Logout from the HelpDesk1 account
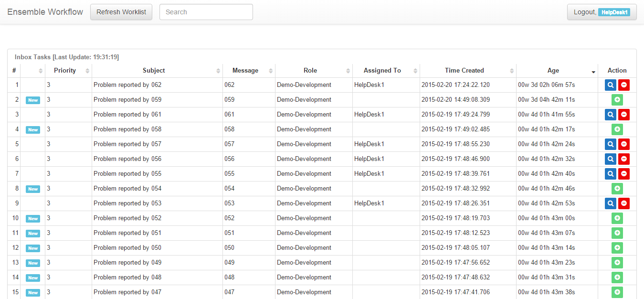 point(602,11)
